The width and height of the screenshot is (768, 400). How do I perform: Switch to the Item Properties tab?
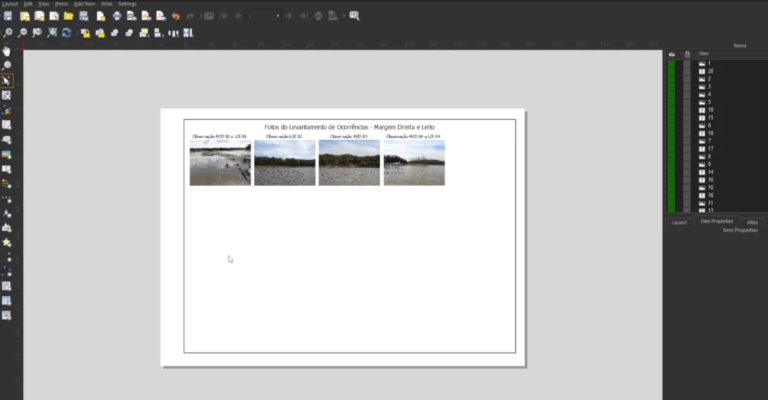coord(717,221)
